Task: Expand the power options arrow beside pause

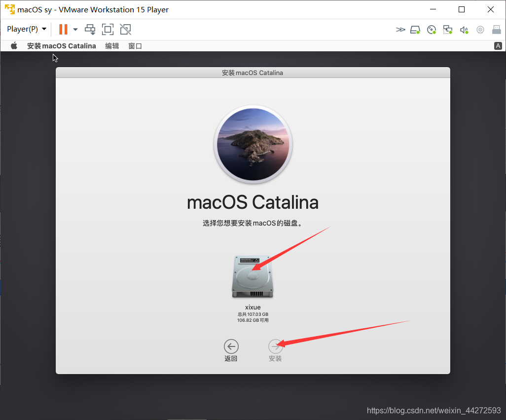Action: coord(75,29)
